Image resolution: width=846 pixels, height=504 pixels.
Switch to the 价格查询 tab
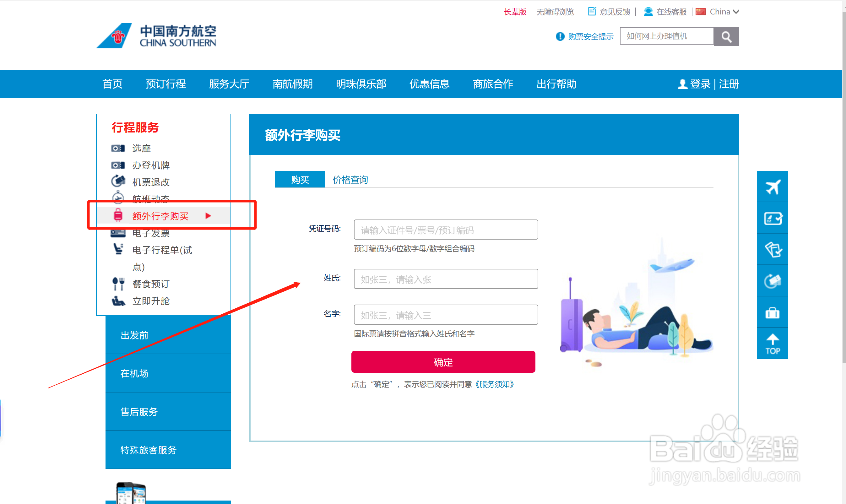click(x=350, y=180)
